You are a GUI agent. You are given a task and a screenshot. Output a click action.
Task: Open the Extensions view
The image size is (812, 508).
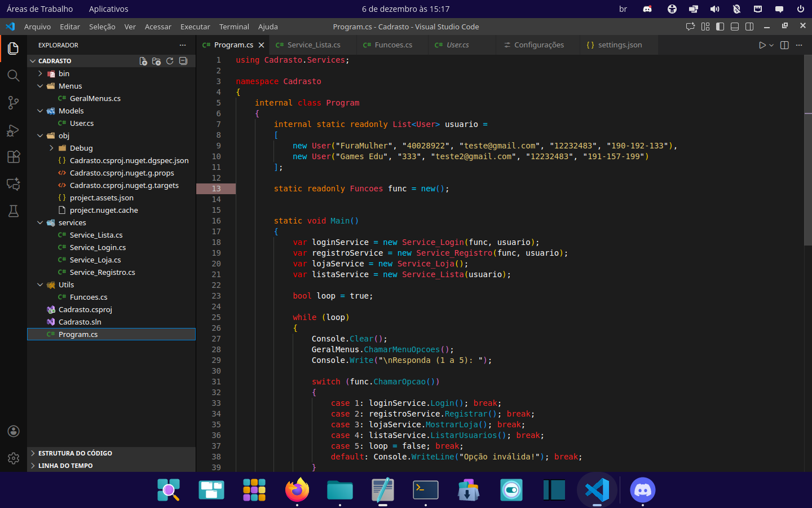pos(14,157)
